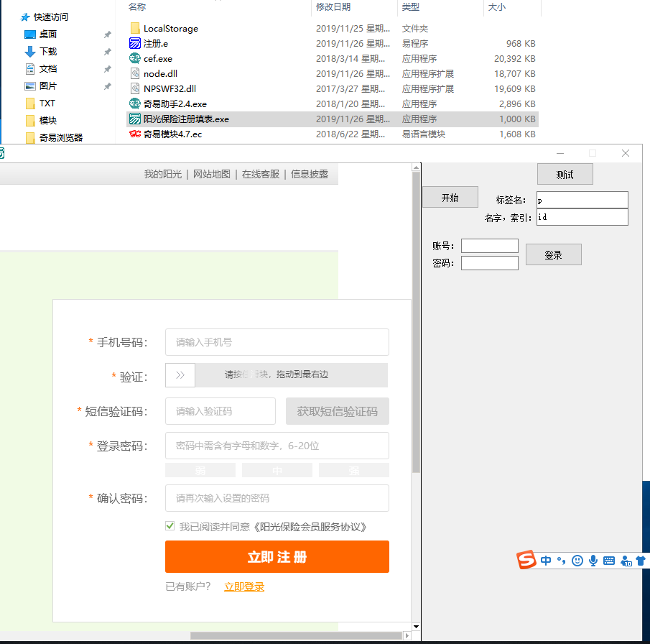Close the registration tool window
650x644 pixels.
[626, 154]
